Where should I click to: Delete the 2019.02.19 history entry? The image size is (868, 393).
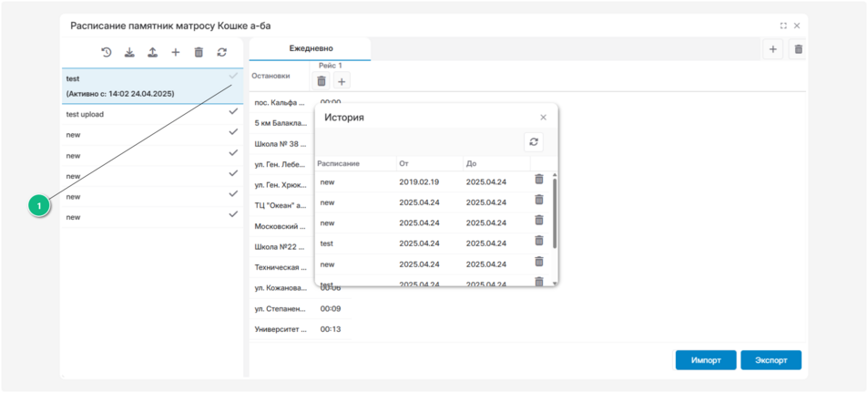pyautogui.click(x=539, y=180)
